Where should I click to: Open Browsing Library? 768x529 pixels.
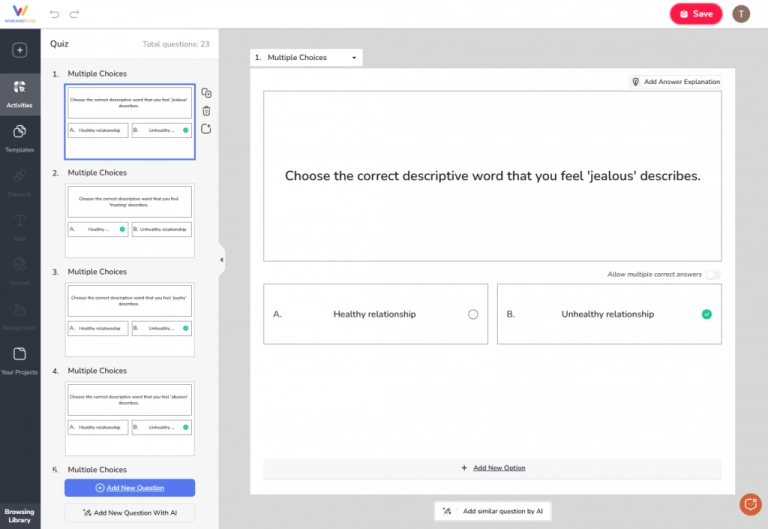pyautogui.click(x=20, y=516)
